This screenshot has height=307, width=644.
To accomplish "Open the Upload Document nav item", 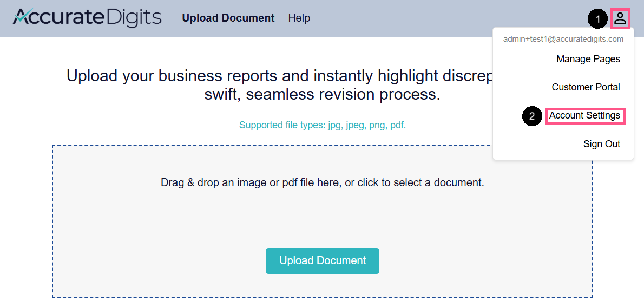I will [x=228, y=18].
